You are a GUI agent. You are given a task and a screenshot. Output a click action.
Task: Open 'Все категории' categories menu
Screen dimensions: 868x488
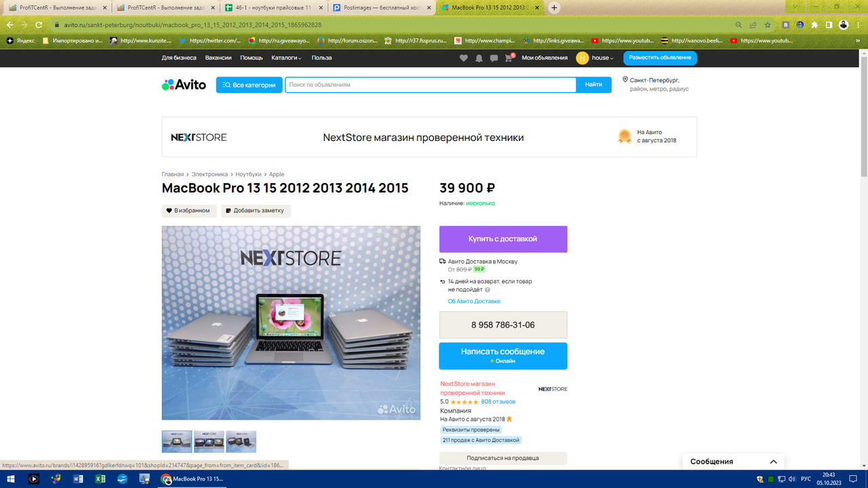[x=249, y=85]
